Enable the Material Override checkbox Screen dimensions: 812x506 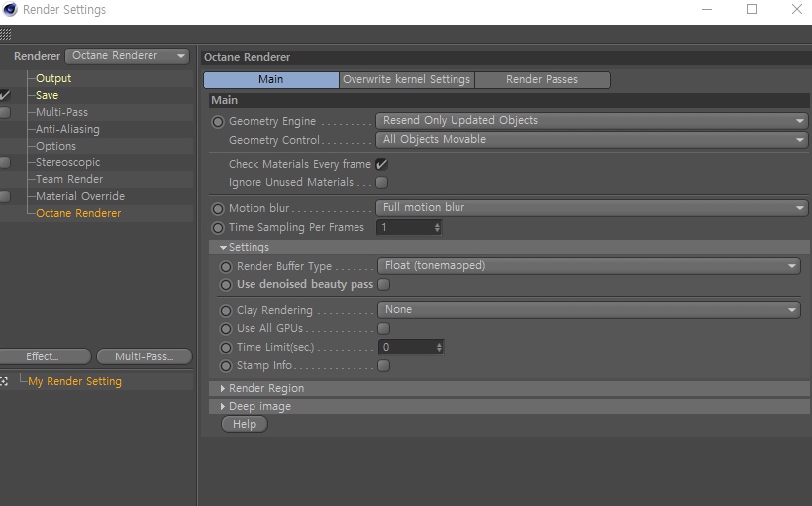tap(5, 196)
